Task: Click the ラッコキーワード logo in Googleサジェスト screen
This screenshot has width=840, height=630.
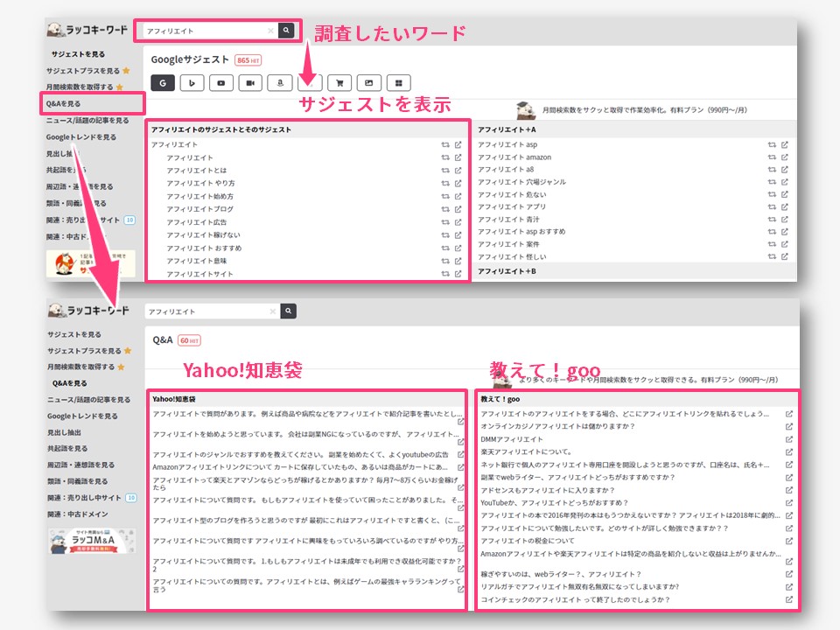Action: pyautogui.click(x=87, y=30)
